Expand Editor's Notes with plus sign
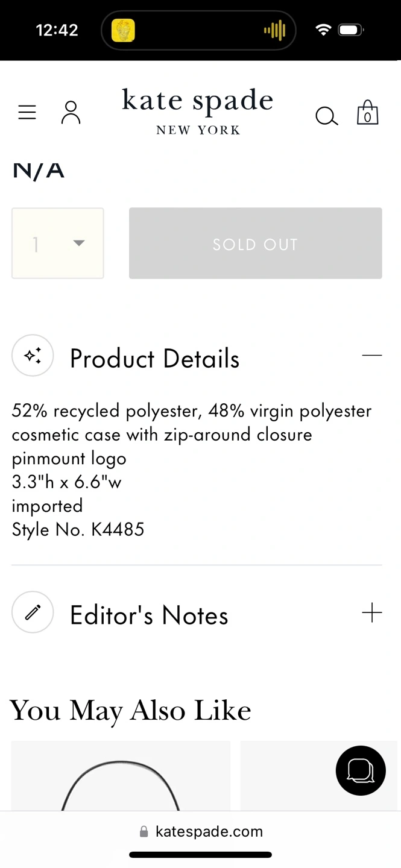 [372, 612]
